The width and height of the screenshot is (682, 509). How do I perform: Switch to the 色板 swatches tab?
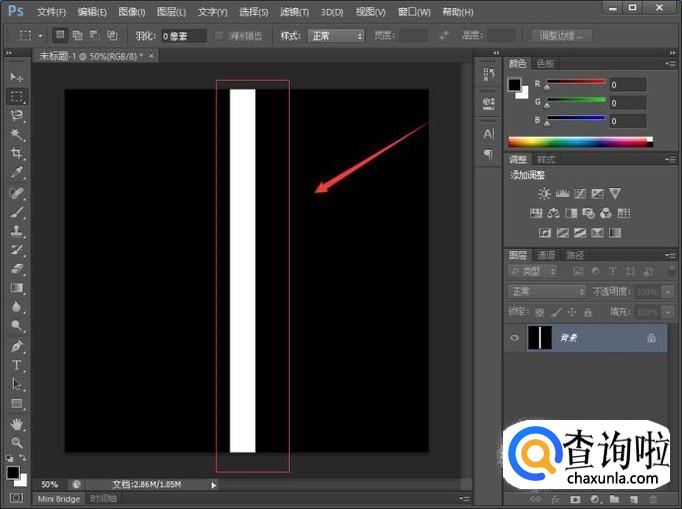546,63
